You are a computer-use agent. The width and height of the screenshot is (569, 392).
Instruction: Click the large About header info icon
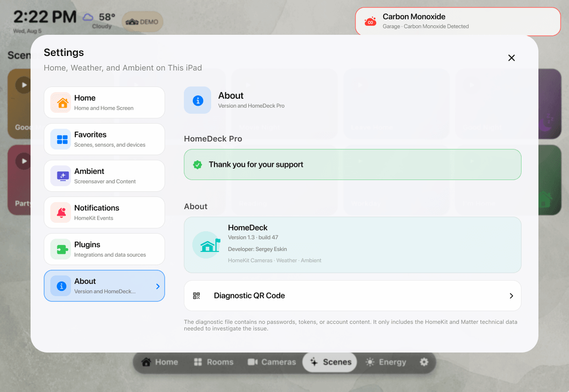pos(198,100)
